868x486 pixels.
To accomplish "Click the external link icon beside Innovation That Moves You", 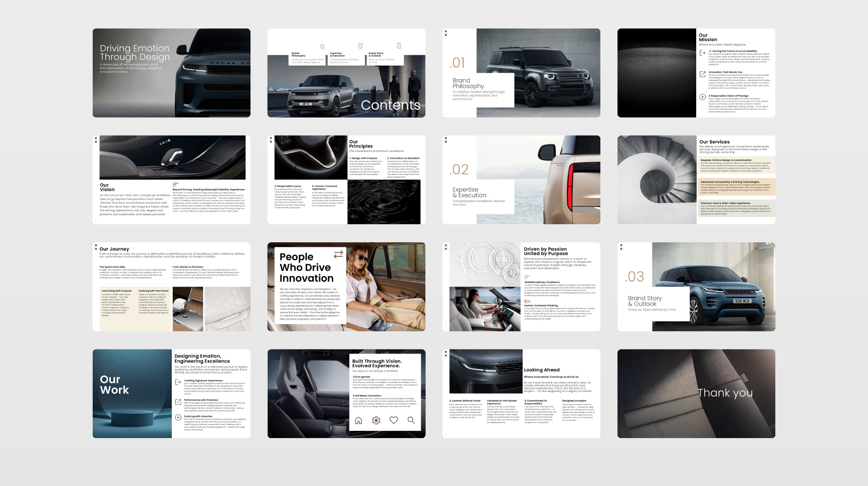I will point(703,74).
